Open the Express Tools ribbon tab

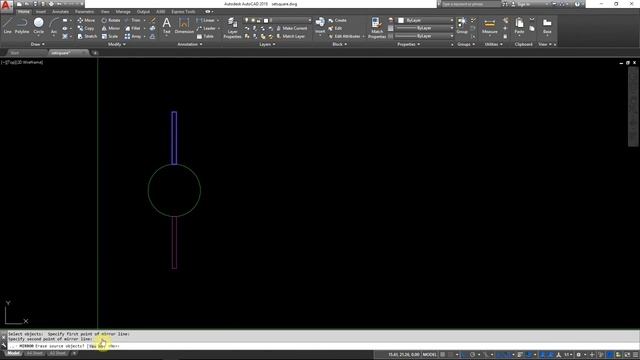[x=183, y=12]
